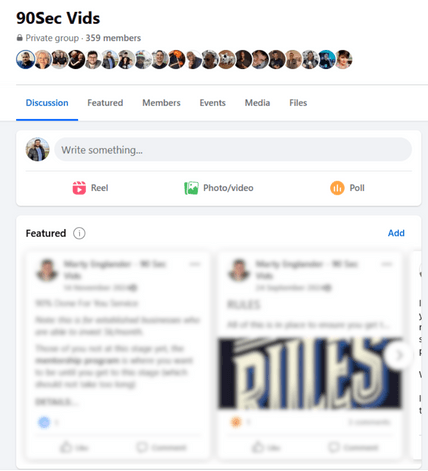Viewport: 428px width, 471px height.
Task: Show next featured posts with the right chevron
Action: click(x=399, y=355)
